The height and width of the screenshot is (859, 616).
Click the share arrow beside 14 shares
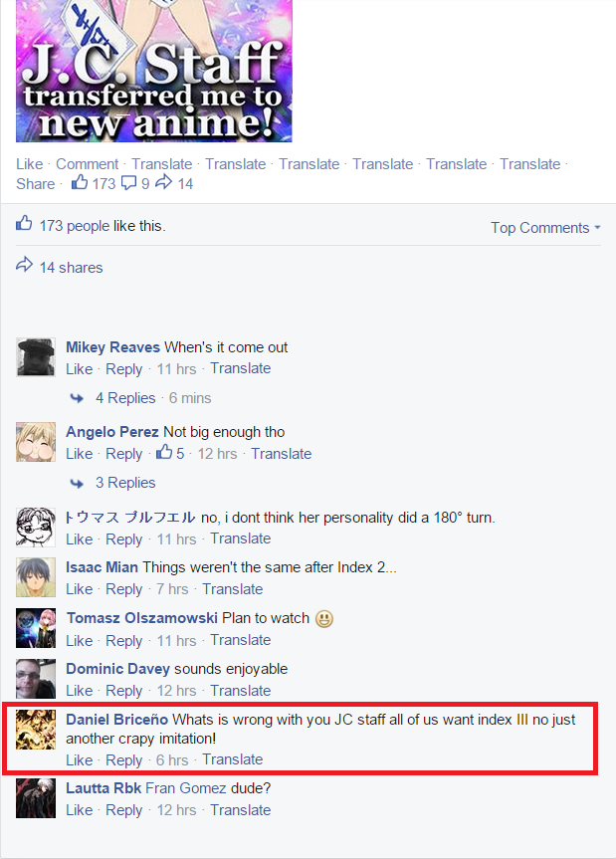pos(25,266)
